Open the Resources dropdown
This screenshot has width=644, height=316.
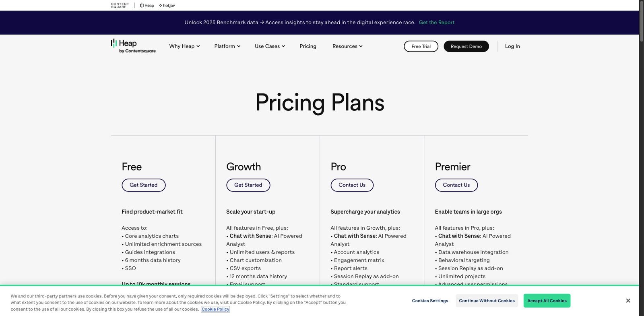click(x=347, y=46)
